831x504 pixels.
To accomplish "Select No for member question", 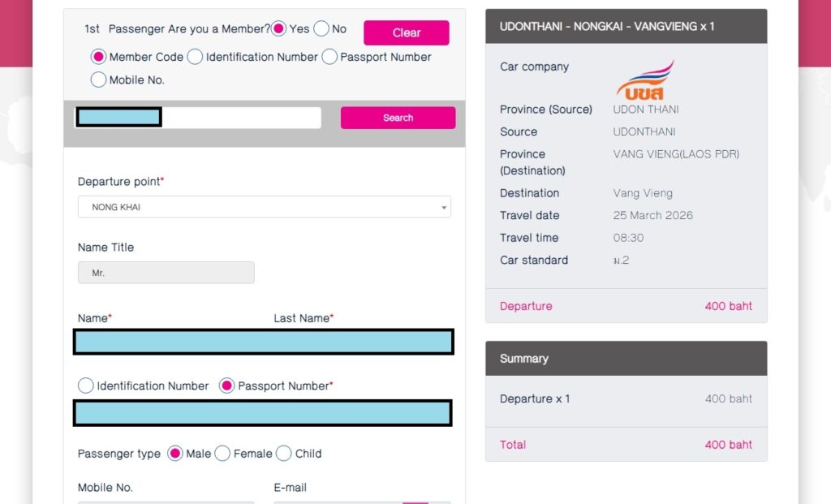I will [321, 29].
